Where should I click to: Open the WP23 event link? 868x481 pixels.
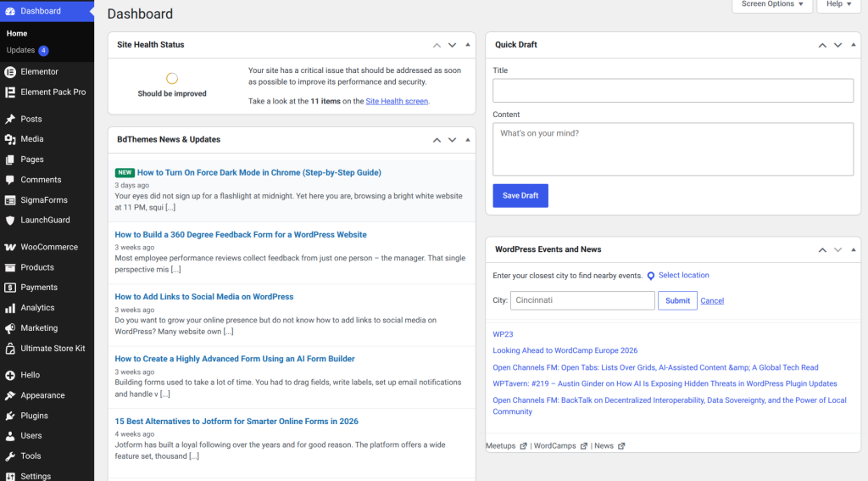pyautogui.click(x=503, y=335)
